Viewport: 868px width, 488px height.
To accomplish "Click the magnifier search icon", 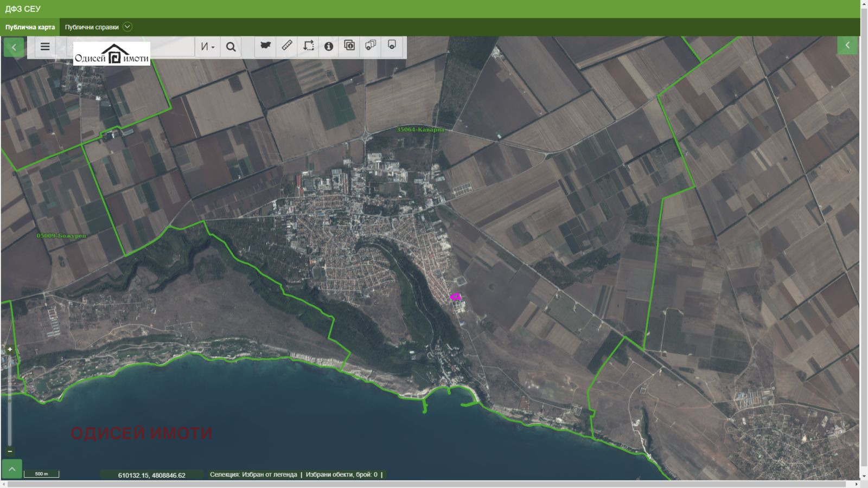I will tap(231, 47).
